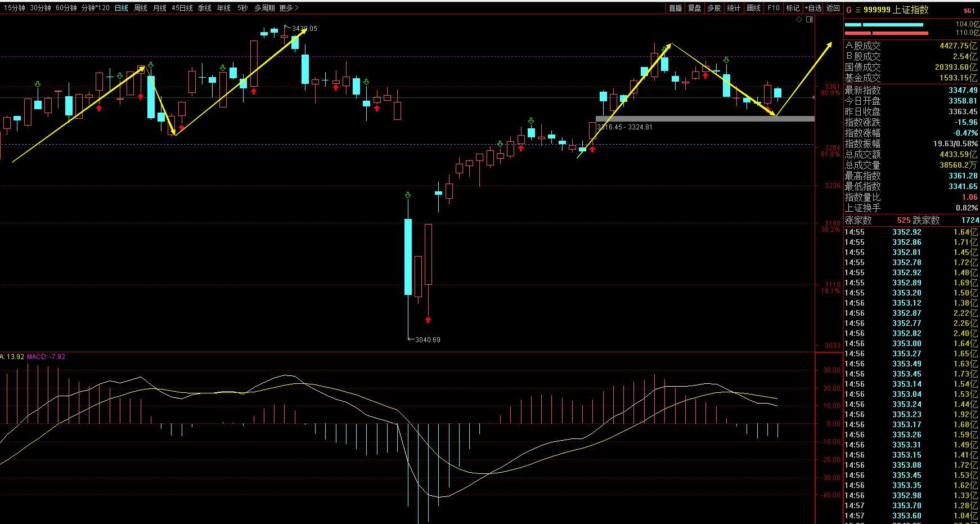
Task: Click the cyan 104.0亿 volume bar
Action: 884,25
